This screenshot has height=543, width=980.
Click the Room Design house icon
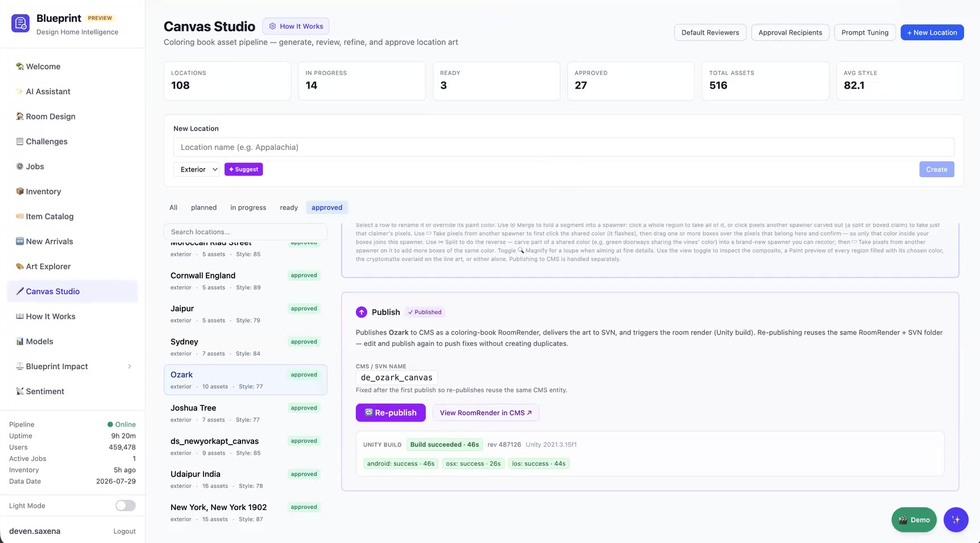(x=20, y=116)
